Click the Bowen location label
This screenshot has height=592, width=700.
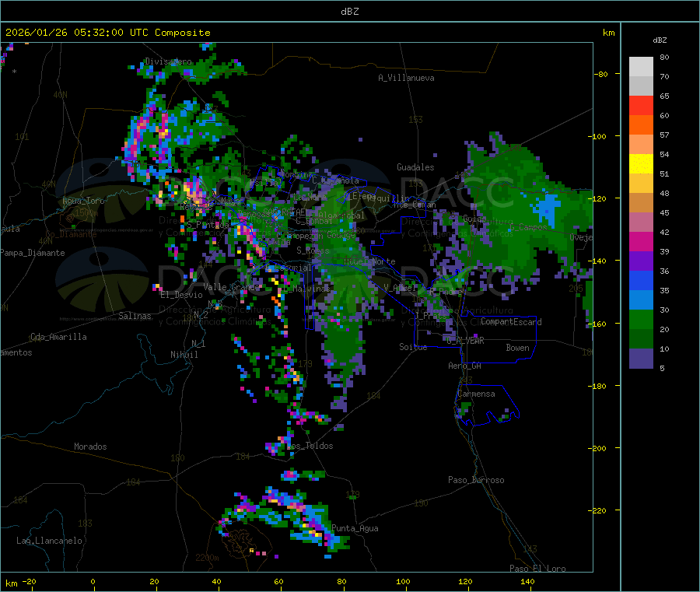(x=518, y=348)
